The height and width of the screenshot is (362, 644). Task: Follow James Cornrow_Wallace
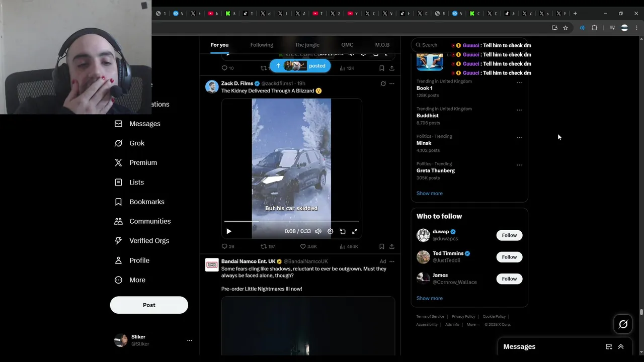509,279
